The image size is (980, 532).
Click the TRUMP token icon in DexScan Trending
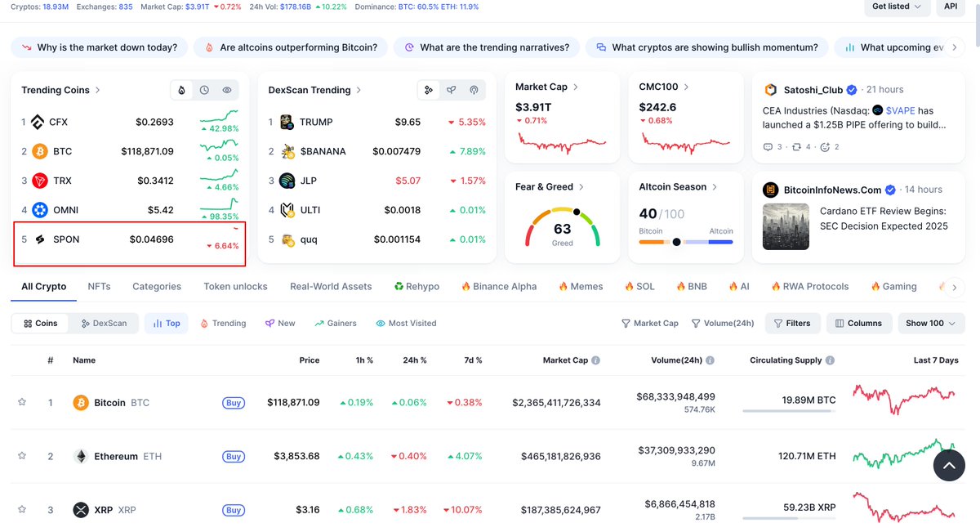coord(287,122)
